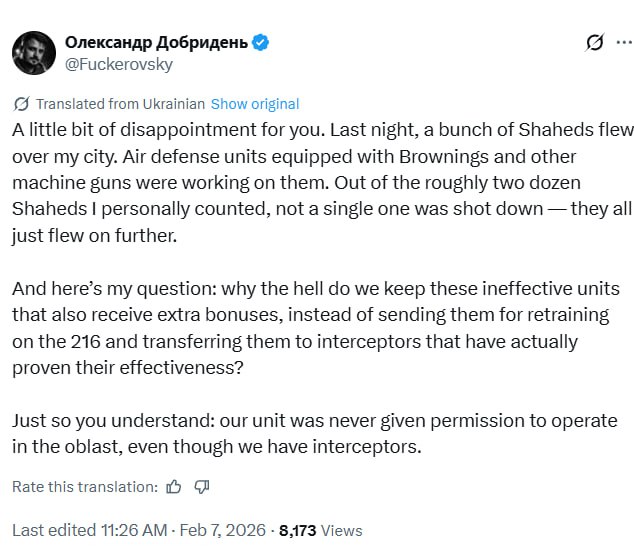The image size is (634, 546).
Task: Click the display name Олександр Добридень
Action: coord(156,42)
